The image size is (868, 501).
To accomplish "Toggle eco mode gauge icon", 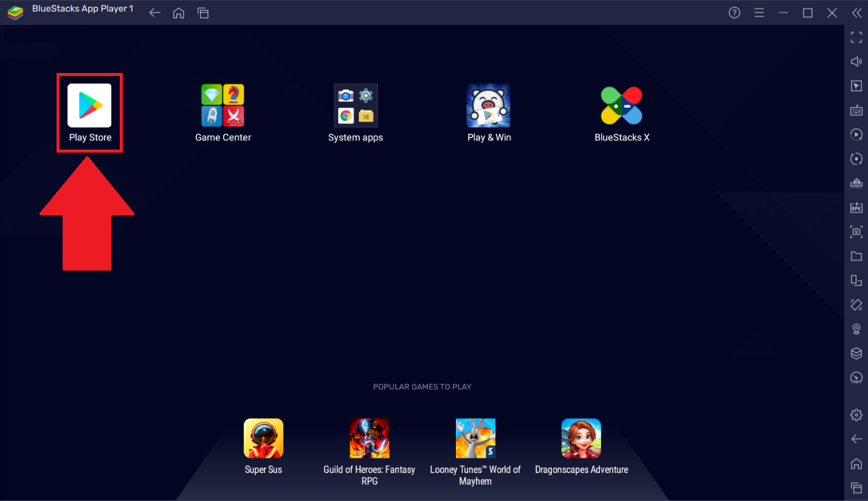I will pyautogui.click(x=856, y=378).
